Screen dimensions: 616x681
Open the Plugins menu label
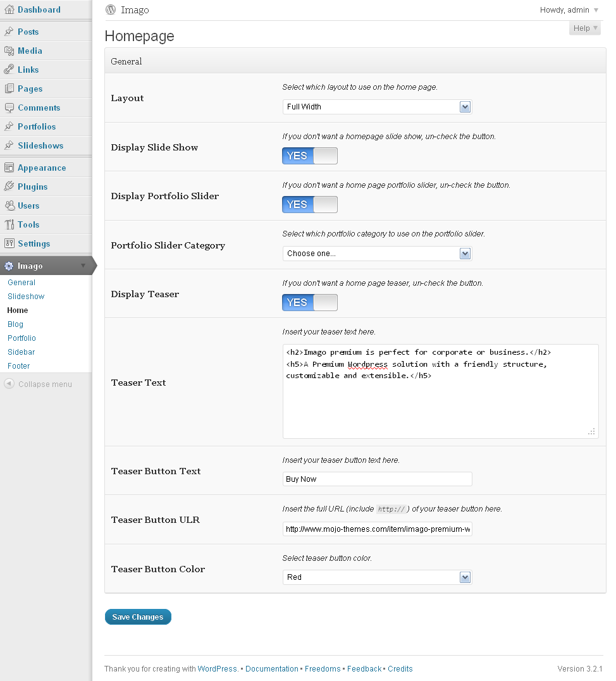[x=33, y=187]
